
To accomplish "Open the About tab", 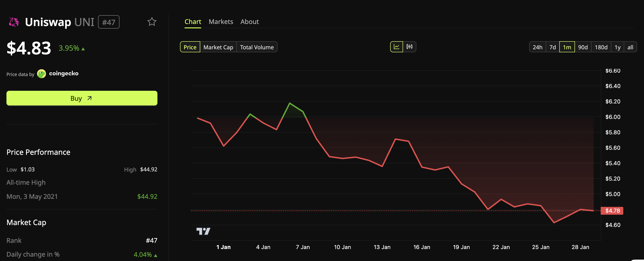I will pyautogui.click(x=249, y=22).
